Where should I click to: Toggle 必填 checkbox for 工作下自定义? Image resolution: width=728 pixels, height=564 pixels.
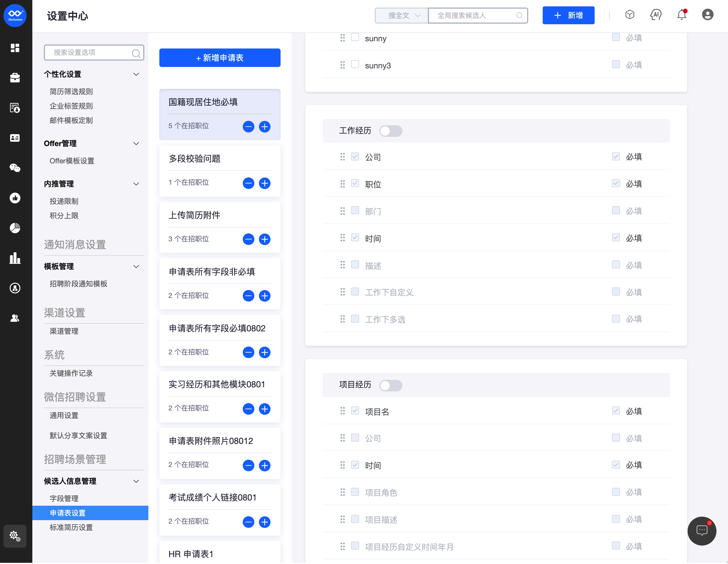[616, 292]
